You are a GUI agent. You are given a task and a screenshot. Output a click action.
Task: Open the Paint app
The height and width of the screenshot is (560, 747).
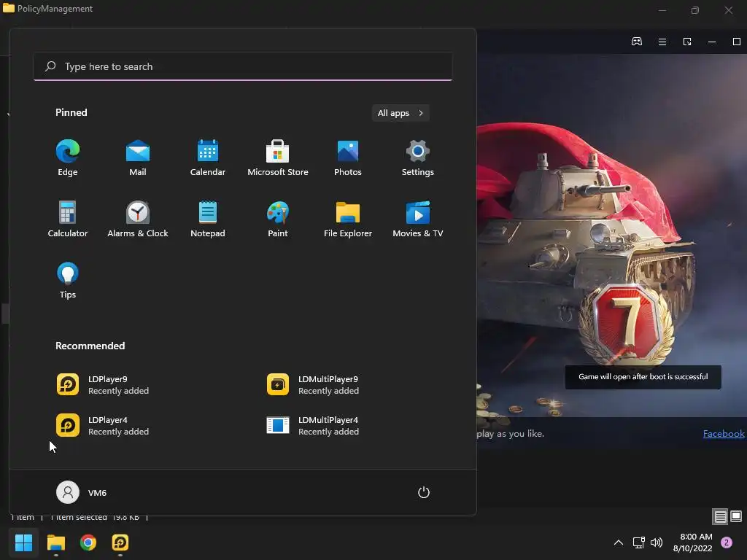[x=278, y=219]
